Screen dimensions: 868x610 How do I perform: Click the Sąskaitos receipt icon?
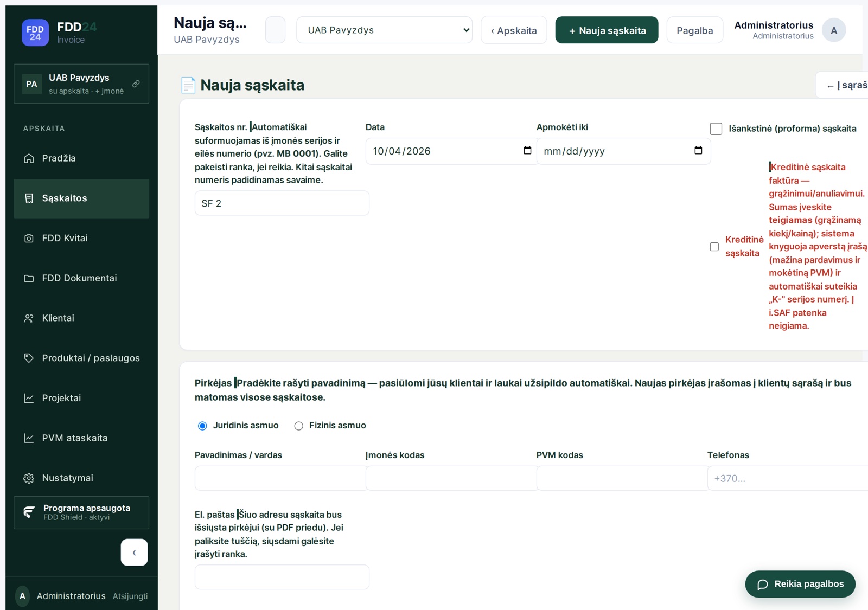pos(29,198)
